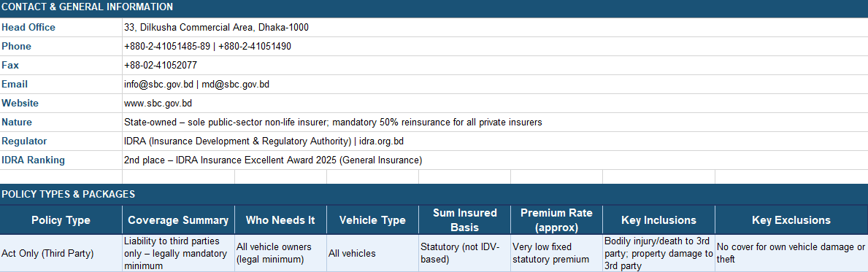Click the Head Office label cell

tap(61, 28)
